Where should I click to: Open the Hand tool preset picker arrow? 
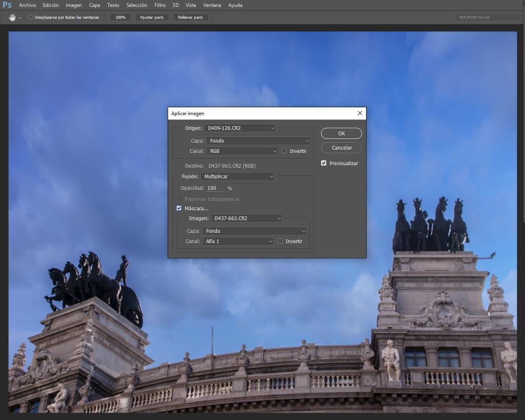coord(20,18)
